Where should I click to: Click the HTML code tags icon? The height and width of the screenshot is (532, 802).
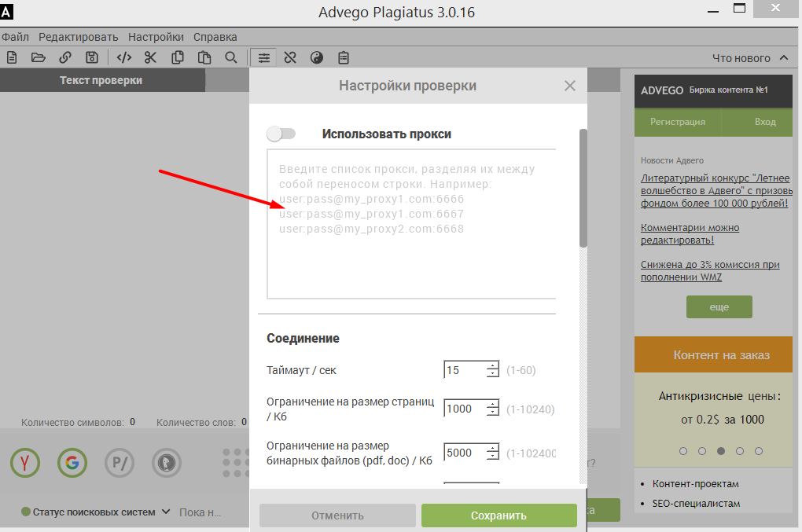tap(124, 57)
